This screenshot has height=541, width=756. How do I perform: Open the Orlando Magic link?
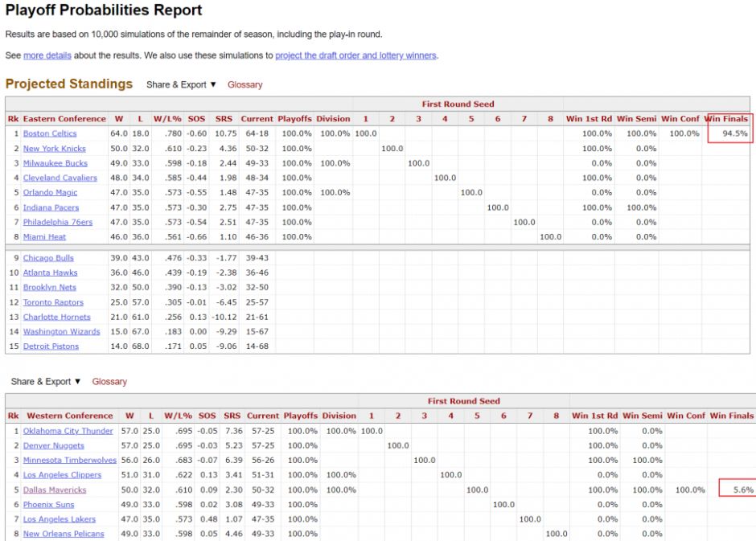pos(50,193)
